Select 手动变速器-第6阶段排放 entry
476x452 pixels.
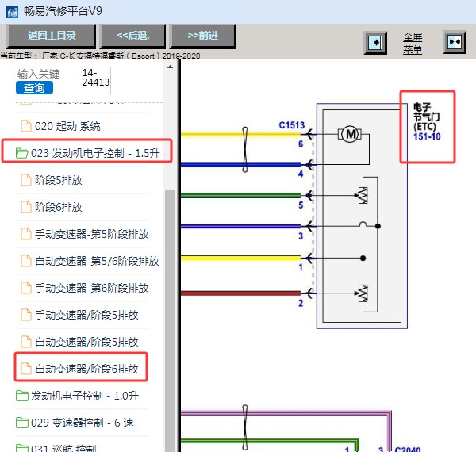(x=91, y=288)
